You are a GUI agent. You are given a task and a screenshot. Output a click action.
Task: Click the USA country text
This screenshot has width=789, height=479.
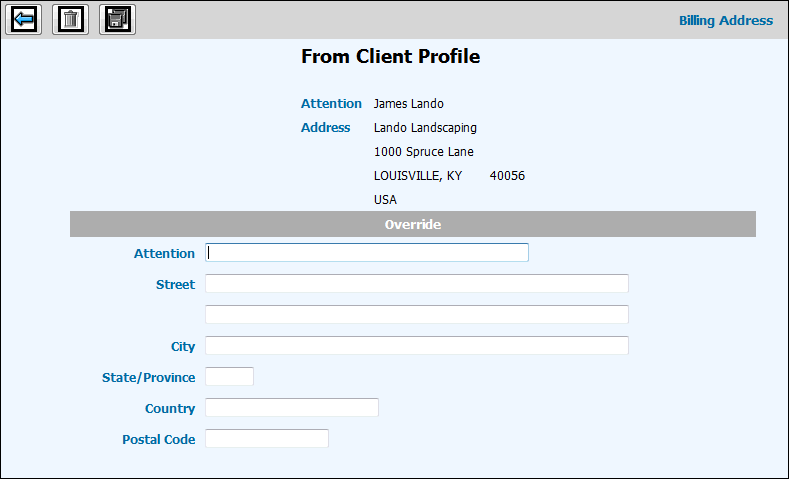pyautogui.click(x=385, y=200)
